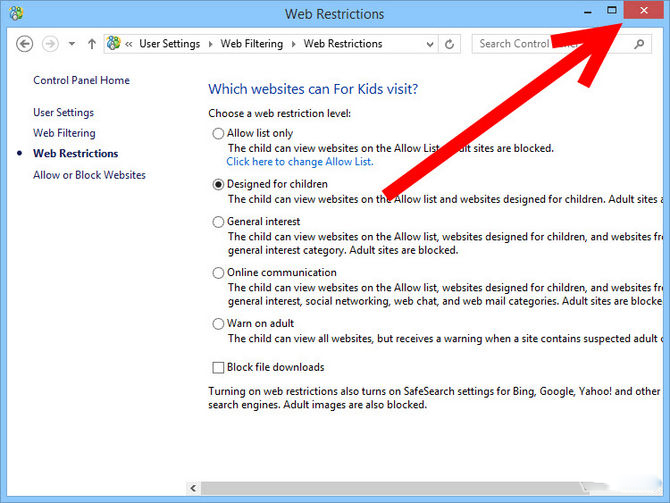Click here to change Allow List link
Viewport: 670px width, 503px height.
pos(300,162)
